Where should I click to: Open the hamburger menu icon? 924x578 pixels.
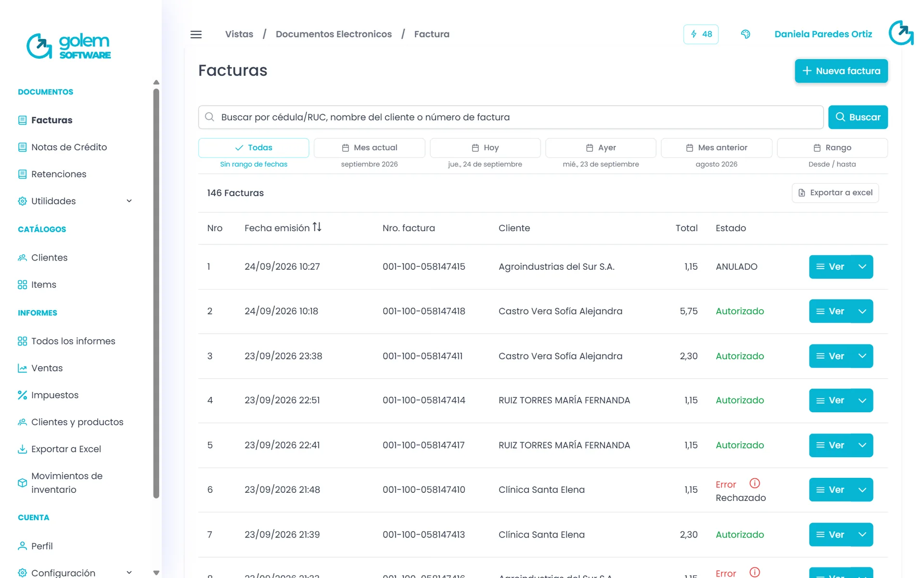point(196,34)
